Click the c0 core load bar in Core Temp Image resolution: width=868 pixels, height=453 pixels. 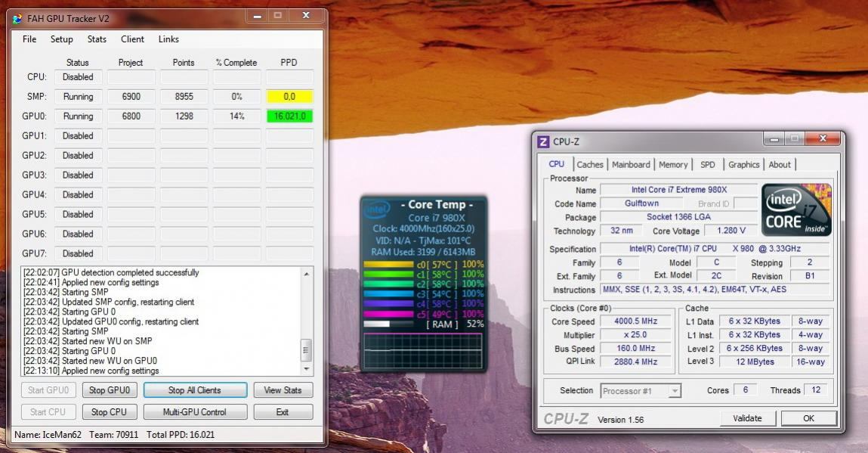click(x=388, y=265)
